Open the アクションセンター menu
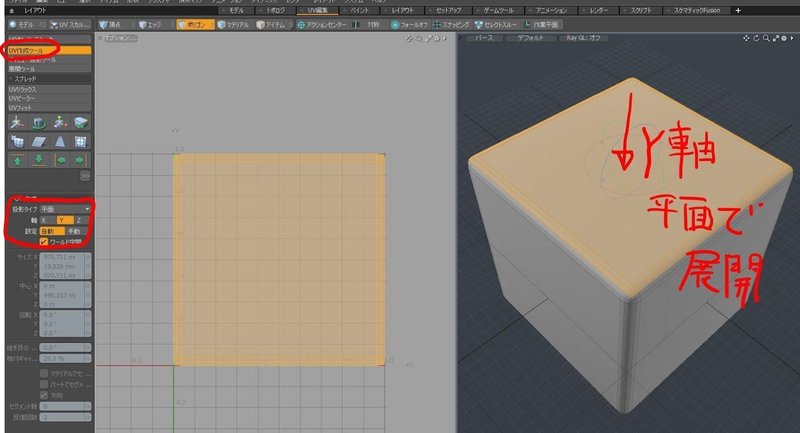 coord(321,24)
